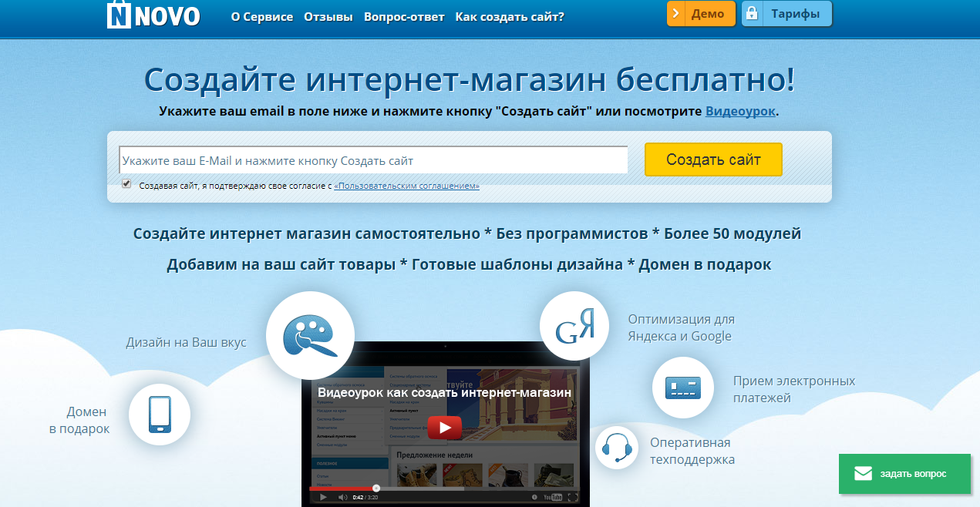
Task: Click YouTube logo in video player
Action: (553, 497)
